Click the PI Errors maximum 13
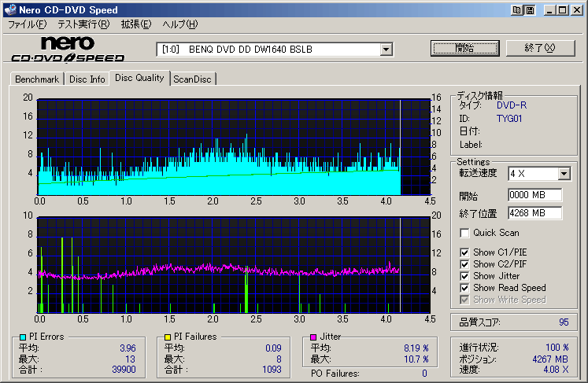The width and height of the screenshot is (588, 383). click(130, 359)
